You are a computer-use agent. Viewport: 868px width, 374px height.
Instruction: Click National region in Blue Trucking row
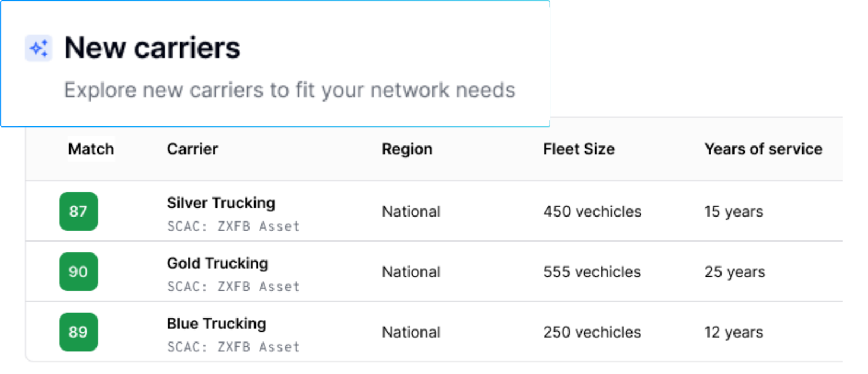pyautogui.click(x=411, y=332)
